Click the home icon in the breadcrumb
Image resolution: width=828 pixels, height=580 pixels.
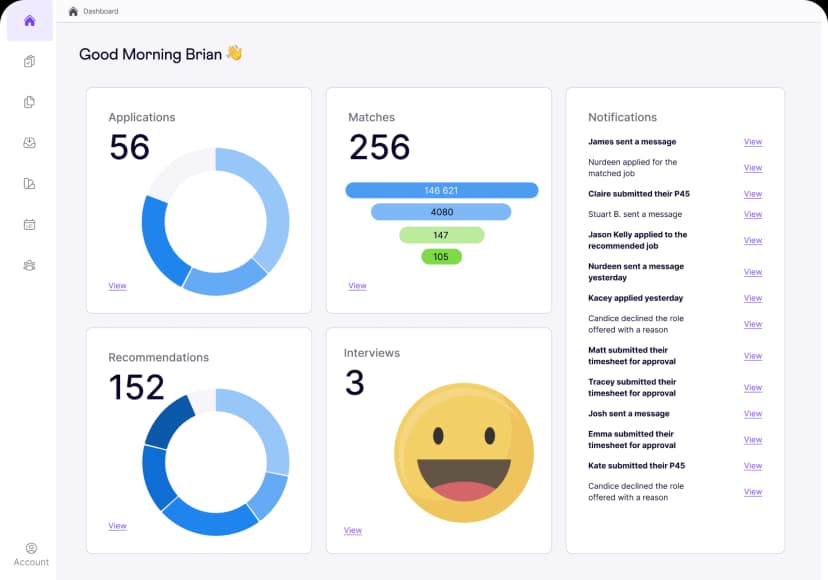pos(73,11)
